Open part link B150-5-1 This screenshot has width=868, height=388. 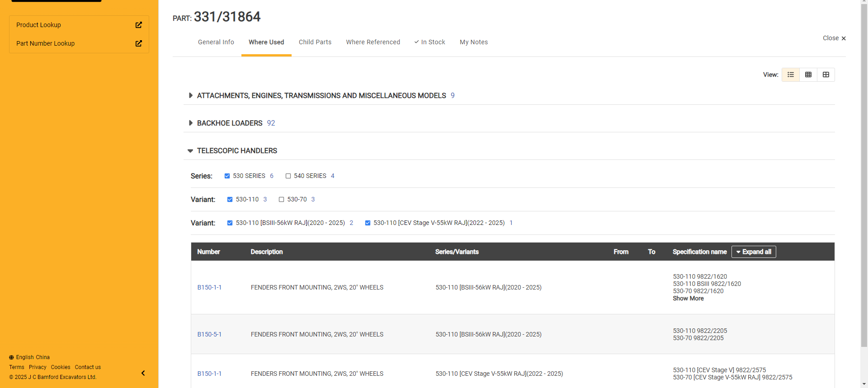[209, 334]
